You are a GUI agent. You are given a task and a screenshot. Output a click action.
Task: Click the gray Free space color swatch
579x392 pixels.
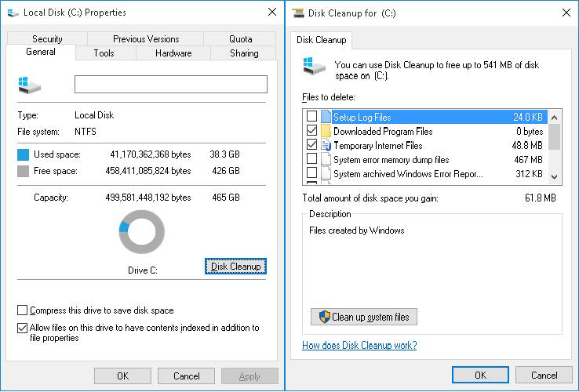tap(23, 171)
